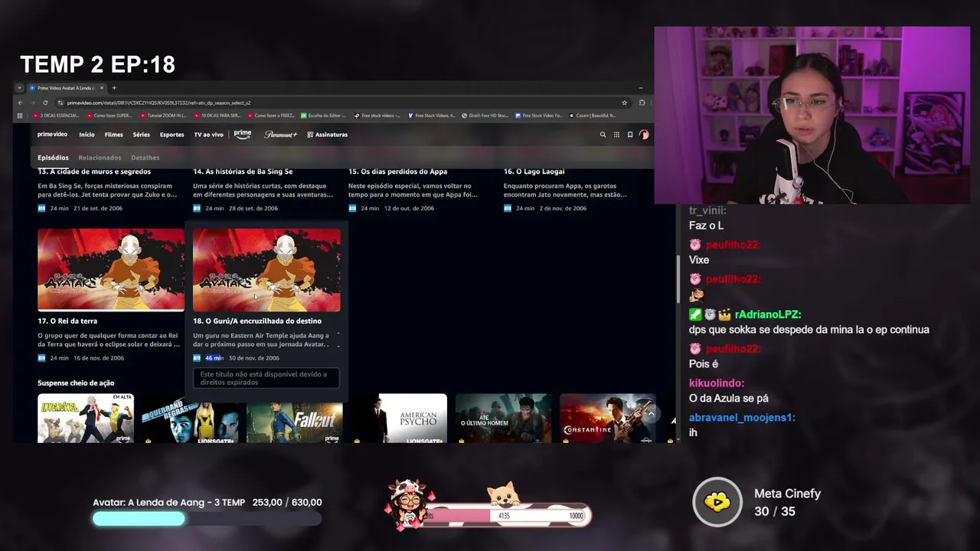The width and height of the screenshot is (980, 551).
Task: Open the 'Free stock videos' Pexels bookmark
Action: tap(377, 116)
